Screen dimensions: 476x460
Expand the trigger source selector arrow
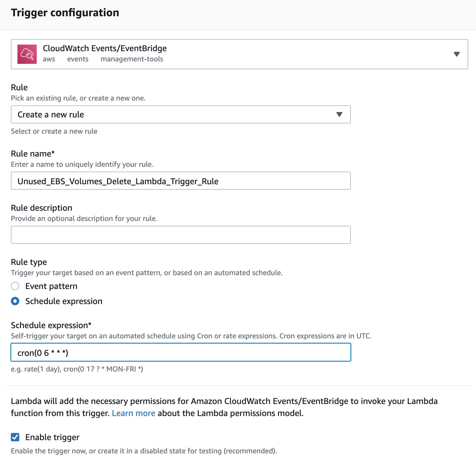click(x=456, y=54)
